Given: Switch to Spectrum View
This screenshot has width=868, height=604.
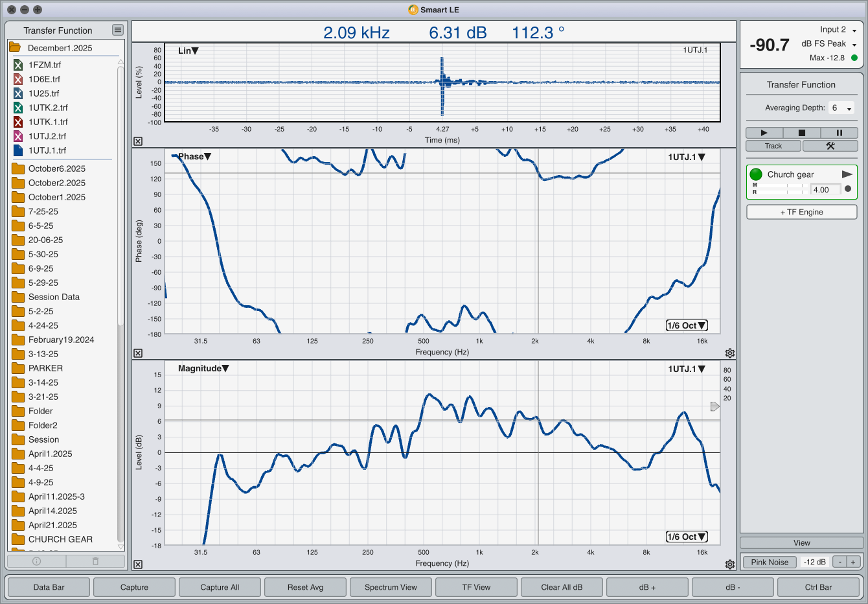Looking at the screenshot, I should [x=391, y=587].
